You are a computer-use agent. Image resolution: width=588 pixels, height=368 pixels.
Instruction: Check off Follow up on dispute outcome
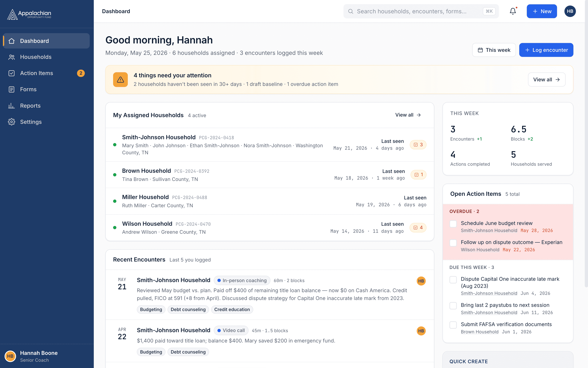pyautogui.click(x=453, y=243)
